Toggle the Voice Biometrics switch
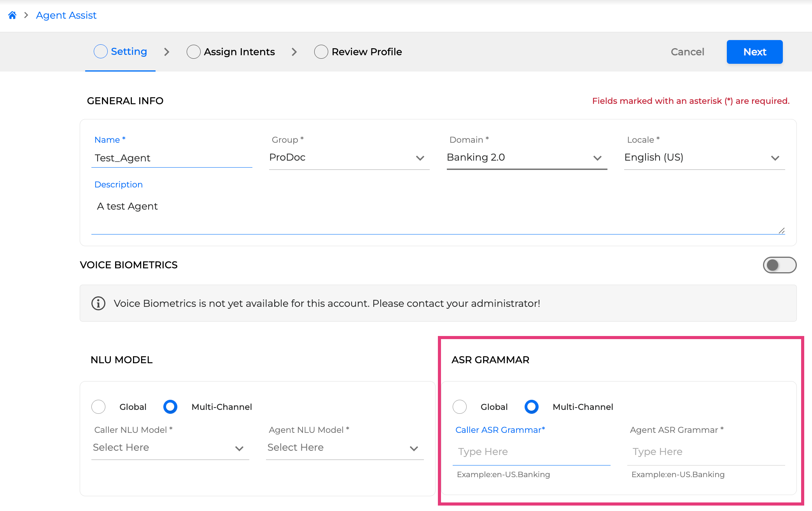Viewport: 812px width, 511px height. 779,265
